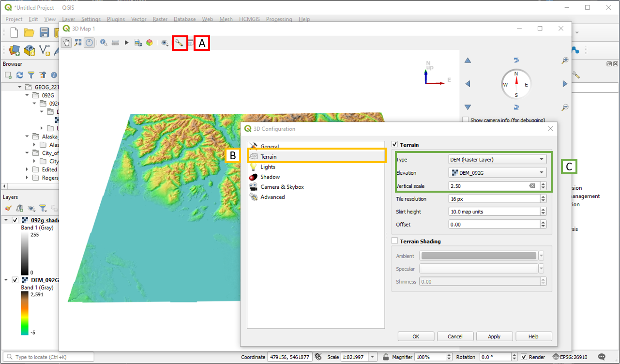The image size is (620, 364).
Task: Click the Export 3D Scene cube icon
Action: 150,43
